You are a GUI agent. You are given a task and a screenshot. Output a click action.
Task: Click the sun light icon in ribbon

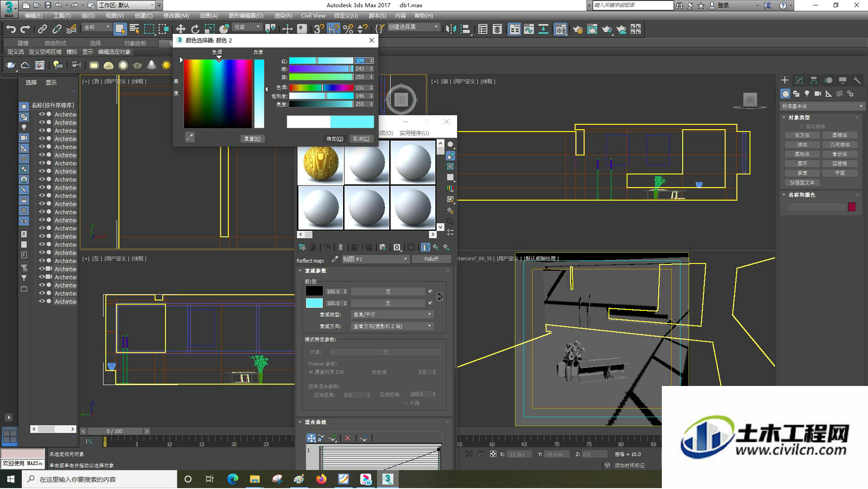[166, 66]
